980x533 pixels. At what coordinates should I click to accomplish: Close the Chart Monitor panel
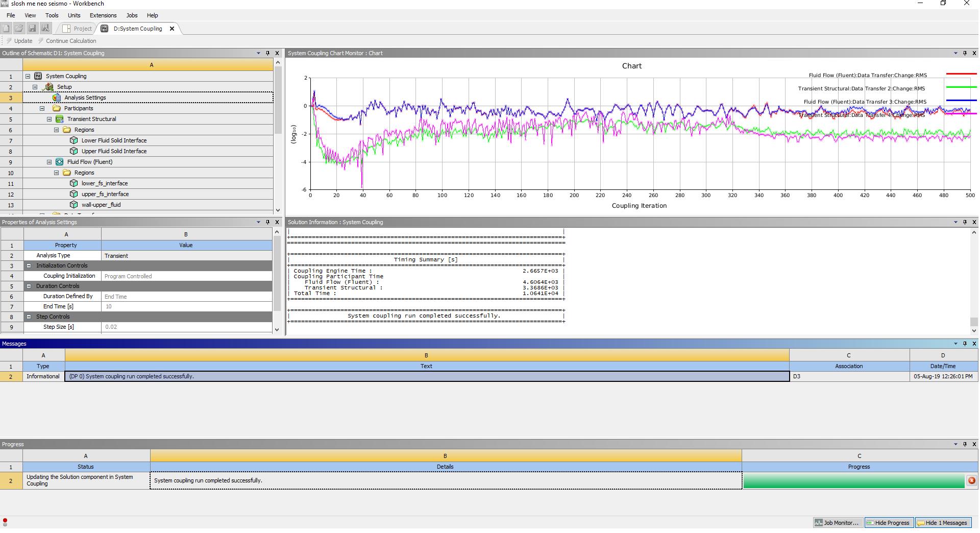coord(974,53)
